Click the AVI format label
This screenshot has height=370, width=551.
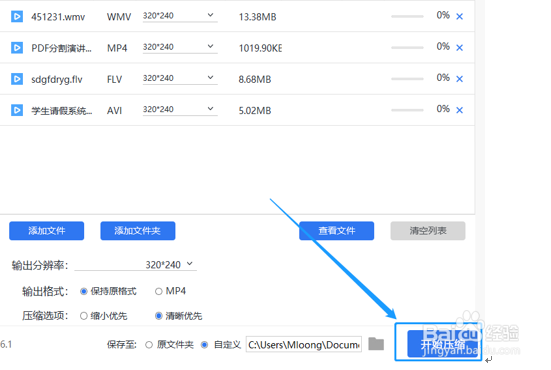click(x=115, y=111)
